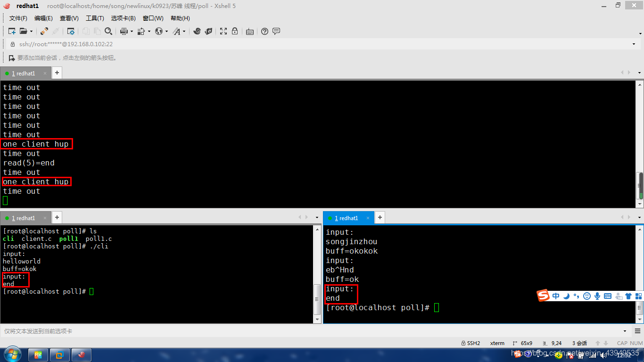Viewport: 644px width, 362px height.
Task: Open the top pane tab list dropdown
Action: [x=639, y=73]
